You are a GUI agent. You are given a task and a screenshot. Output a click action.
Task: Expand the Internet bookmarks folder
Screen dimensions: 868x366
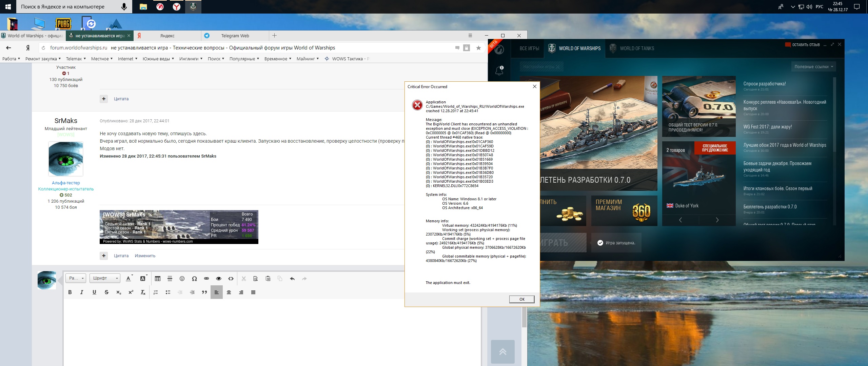coord(127,59)
